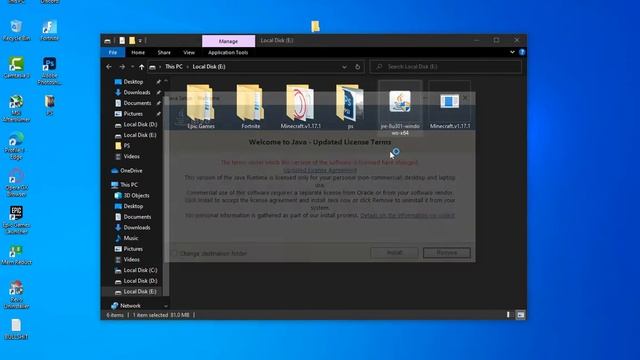Click Remove in Java Setup
Viewport: 640px width, 360px height.
(447, 253)
